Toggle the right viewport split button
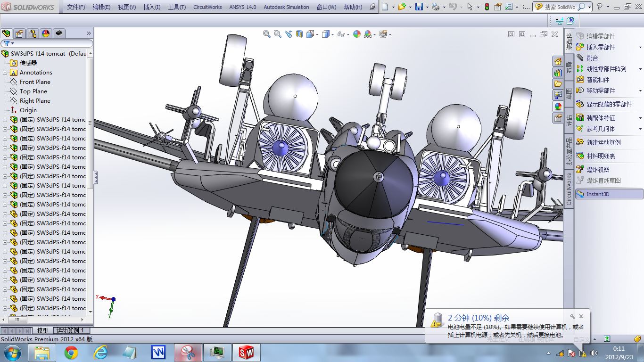Image resolution: width=644 pixels, height=362 pixels. point(522,34)
